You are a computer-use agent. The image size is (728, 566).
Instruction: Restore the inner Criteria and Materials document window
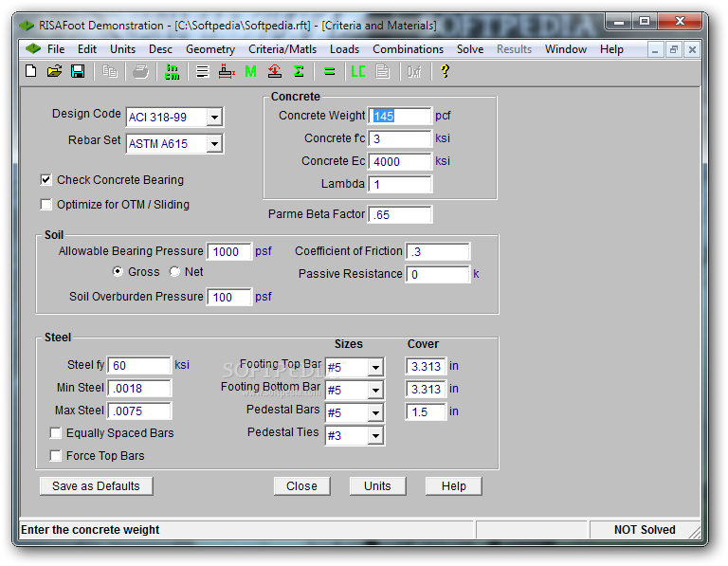point(674,49)
